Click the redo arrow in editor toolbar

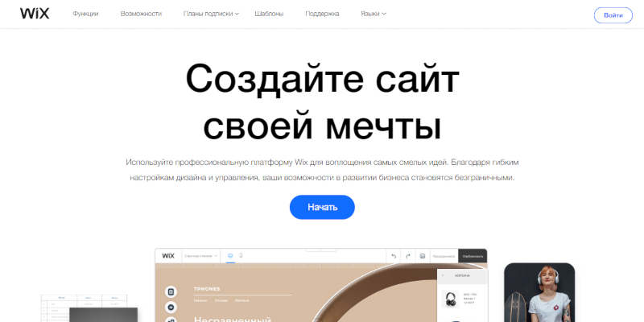click(408, 256)
